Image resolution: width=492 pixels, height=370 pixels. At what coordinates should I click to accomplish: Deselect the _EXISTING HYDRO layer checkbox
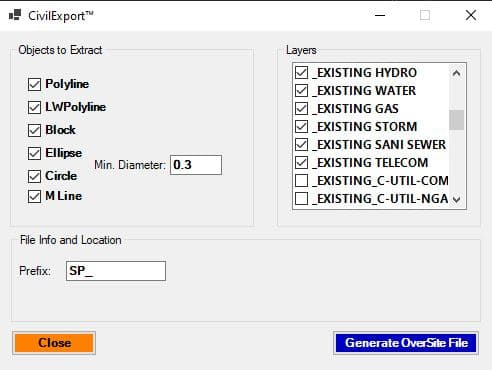pos(302,73)
